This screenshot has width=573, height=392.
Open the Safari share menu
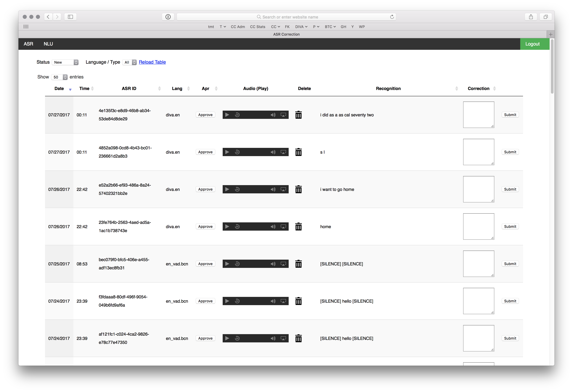click(x=531, y=17)
